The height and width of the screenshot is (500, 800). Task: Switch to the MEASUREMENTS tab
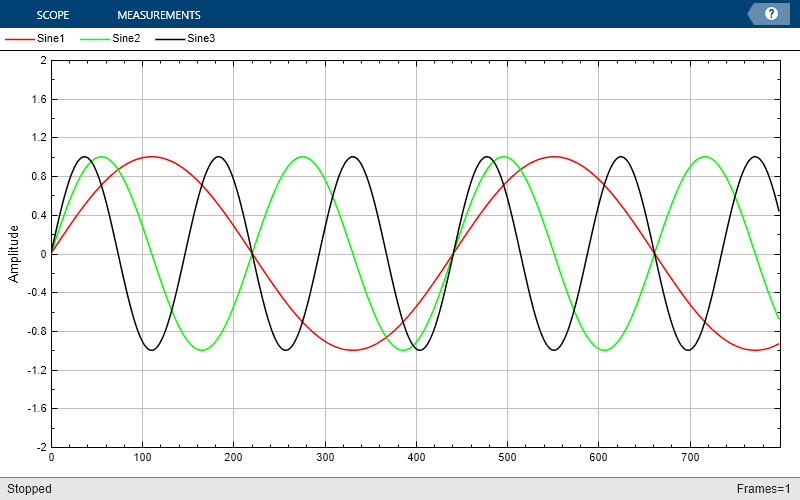pyautogui.click(x=158, y=15)
